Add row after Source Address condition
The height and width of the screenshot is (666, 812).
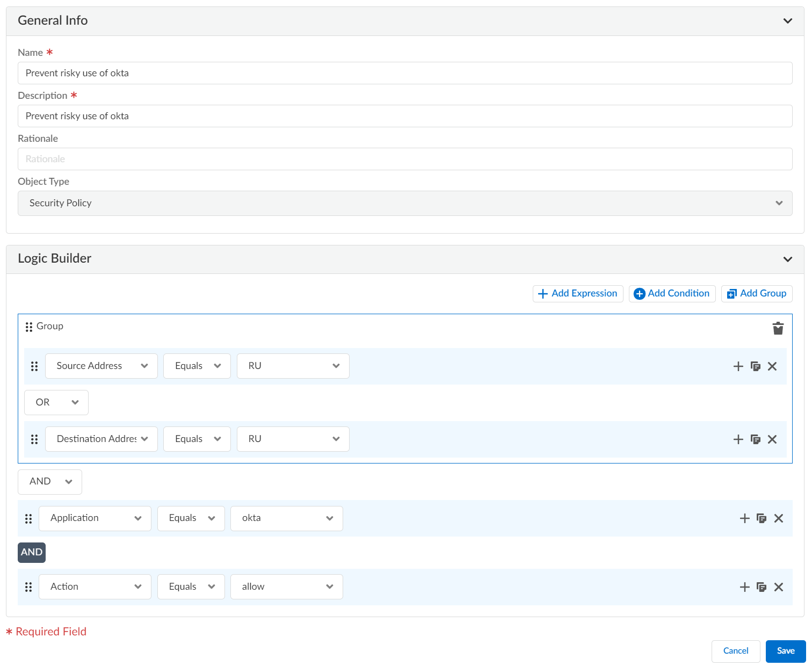tap(738, 366)
